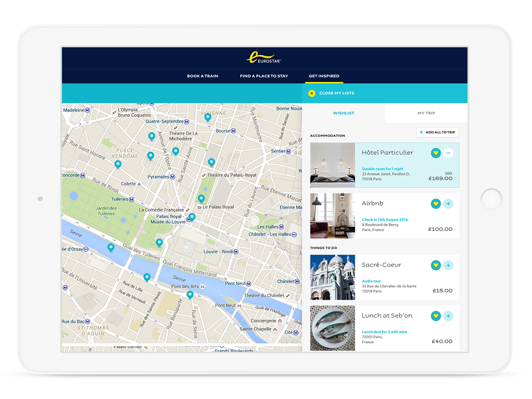Click the £169.00 price

441,179
